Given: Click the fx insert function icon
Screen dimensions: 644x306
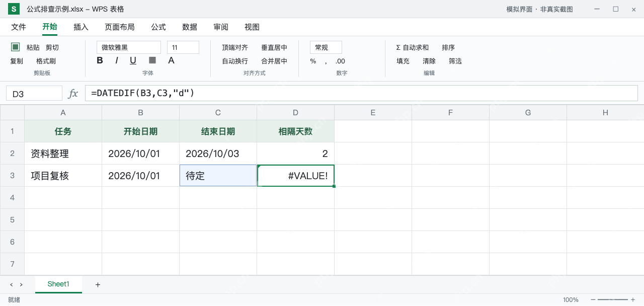Looking at the screenshot, I should [73, 93].
